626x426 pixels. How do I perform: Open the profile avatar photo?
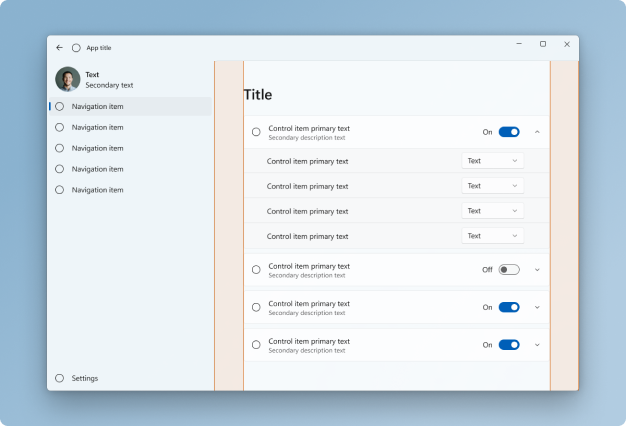[67, 79]
